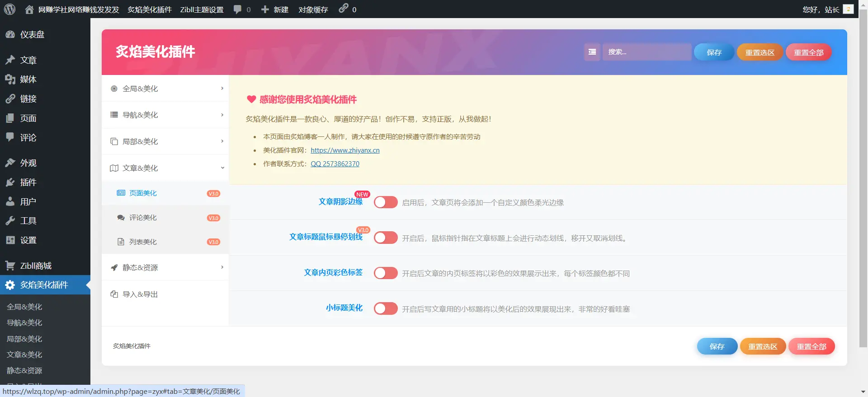Click the 搜索 search field
This screenshot has height=397, width=868.
tap(647, 52)
